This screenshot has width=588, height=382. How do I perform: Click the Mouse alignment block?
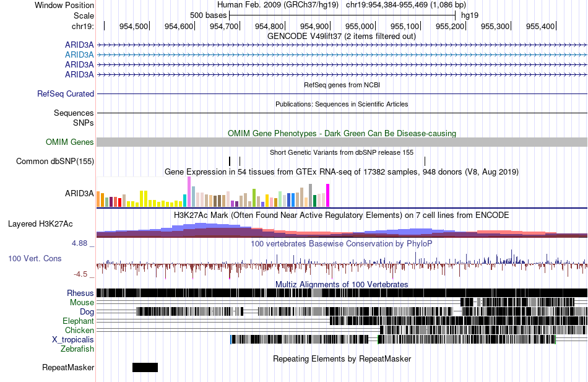tap(517, 302)
